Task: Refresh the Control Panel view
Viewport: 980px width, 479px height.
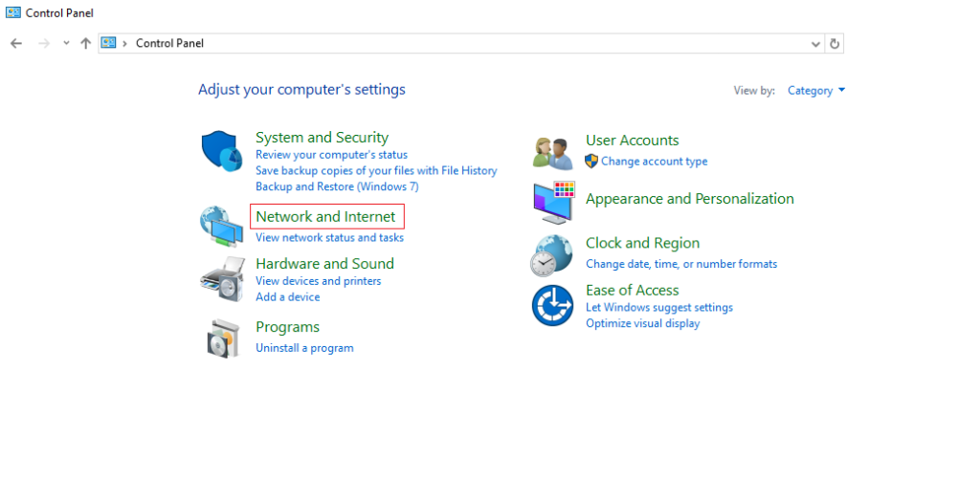Action: 835,44
